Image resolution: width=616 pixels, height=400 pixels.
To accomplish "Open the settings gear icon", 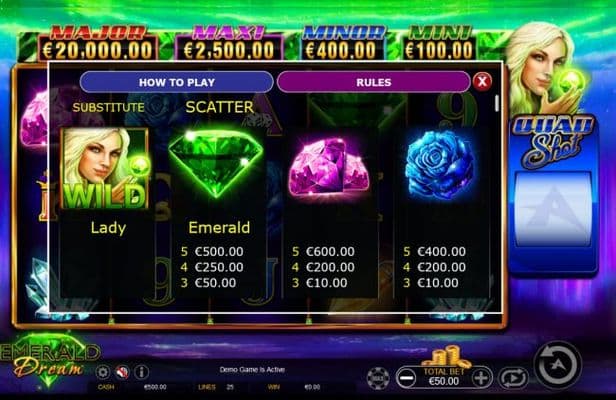I will coord(103,372).
